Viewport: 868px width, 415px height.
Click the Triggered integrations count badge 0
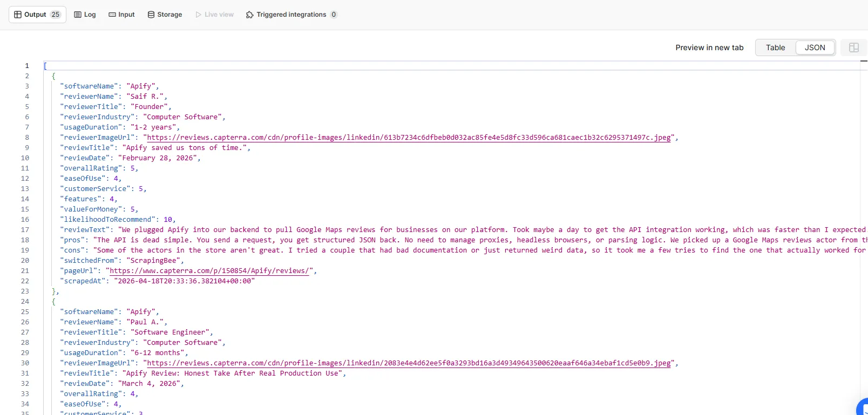[334, 15]
